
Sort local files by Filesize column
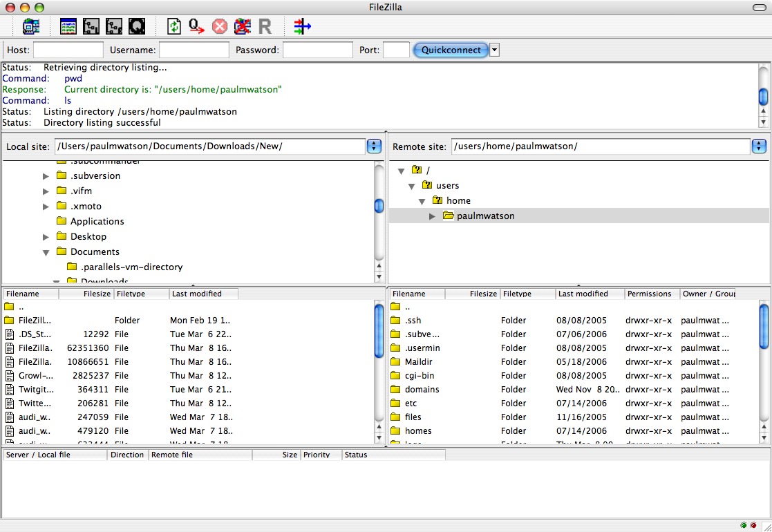[86, 294]
